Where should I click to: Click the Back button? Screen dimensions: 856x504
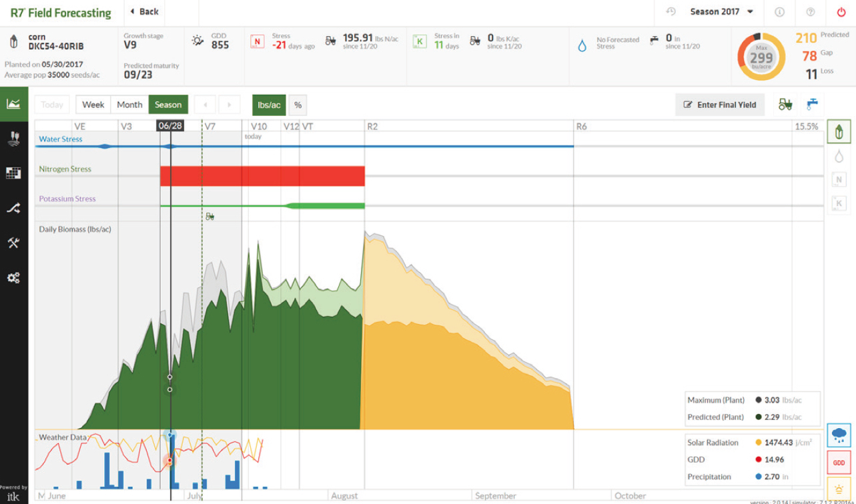click(x=145, y=12)
